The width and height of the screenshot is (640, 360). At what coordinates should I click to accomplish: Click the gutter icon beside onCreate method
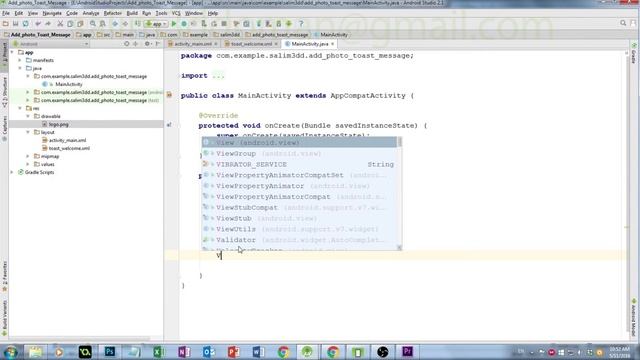(x=169, y=125)
